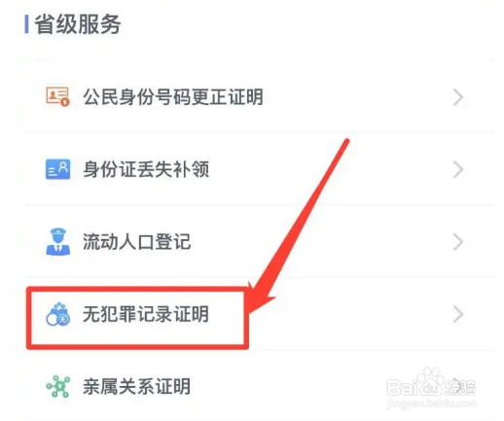This screenshot has height=421, width=504.
Task: Click the handcuffs icon for no-criminal-record certificate
Action: pos(57,314)
